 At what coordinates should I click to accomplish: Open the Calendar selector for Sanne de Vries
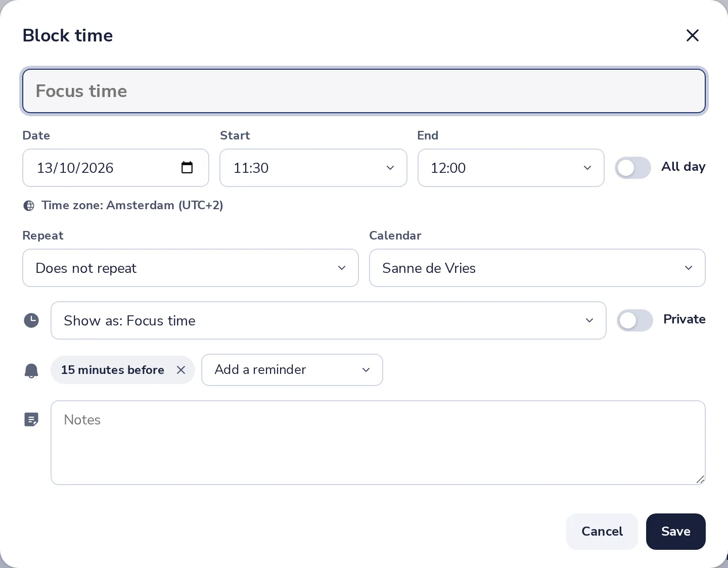[x=537, y=268]
